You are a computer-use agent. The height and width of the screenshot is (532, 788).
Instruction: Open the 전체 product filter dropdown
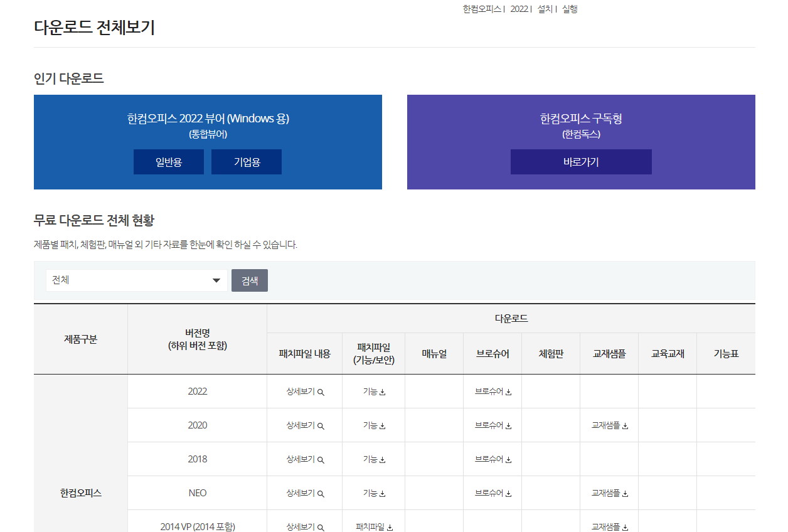click(x=137, y=280)
